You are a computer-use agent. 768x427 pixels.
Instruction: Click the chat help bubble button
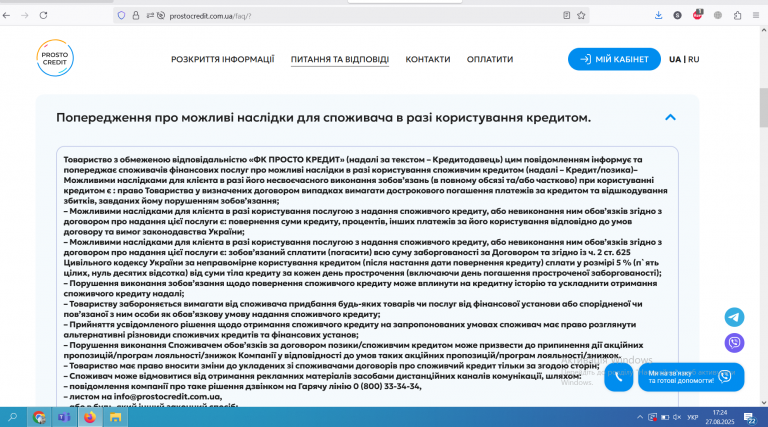pos(691,377)
